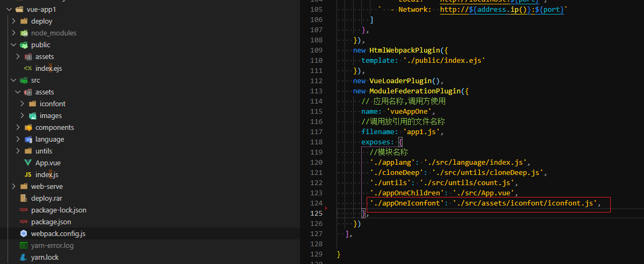Click the iconfont folder icon
The width and height of the screenshot is (644, 264).
tap(33, 104)
